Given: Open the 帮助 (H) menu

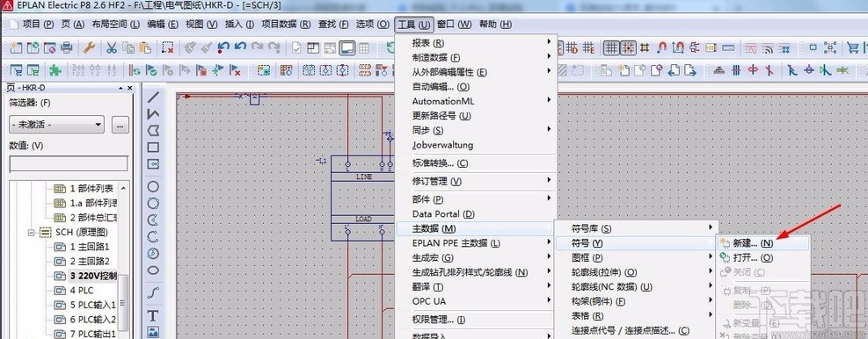Looking at the screenshot, I should pos(495,25).
